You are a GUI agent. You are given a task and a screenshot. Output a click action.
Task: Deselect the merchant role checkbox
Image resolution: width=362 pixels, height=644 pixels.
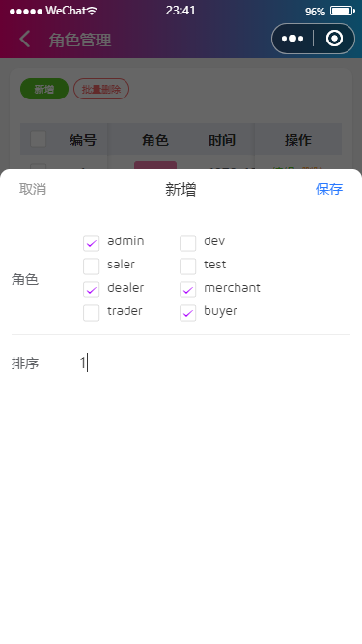click(x=187, y=290)
